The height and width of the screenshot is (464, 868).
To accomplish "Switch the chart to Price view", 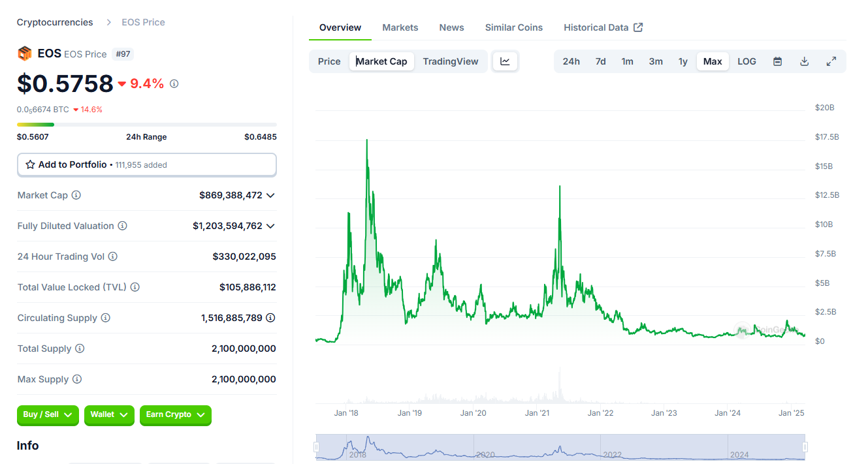I will click(x=329, y=61).
